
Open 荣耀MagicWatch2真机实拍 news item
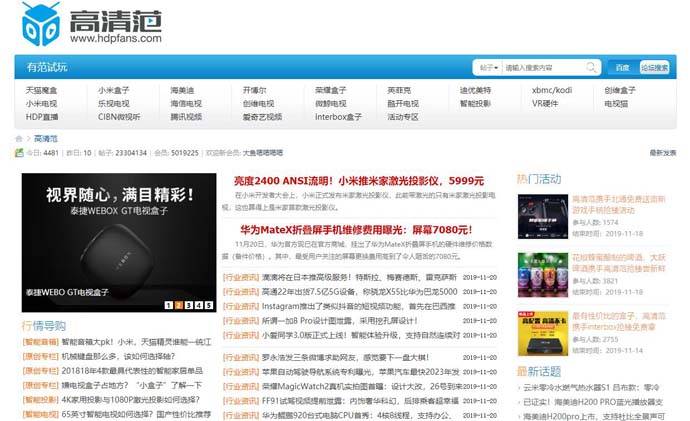(361, 386)
